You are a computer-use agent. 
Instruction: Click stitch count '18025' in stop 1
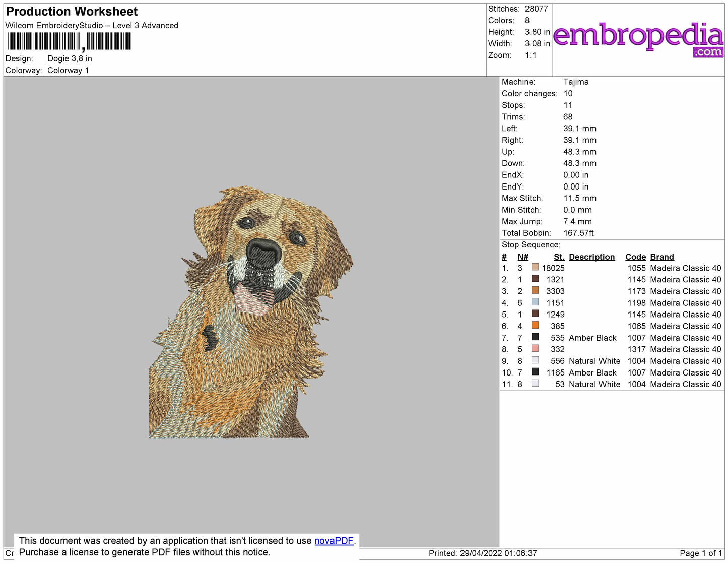553,268
